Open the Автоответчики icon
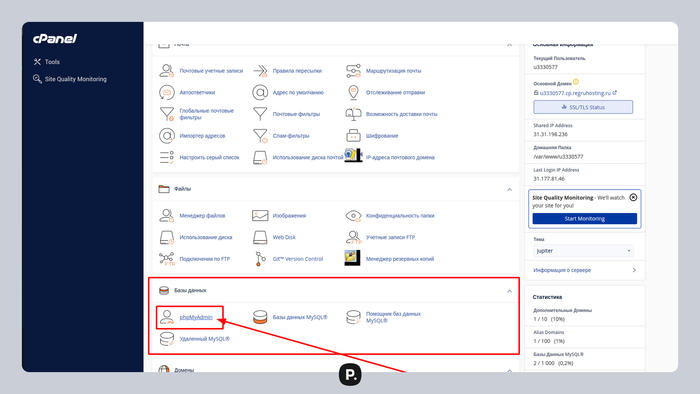Viewport: 700px width, 394px height. 167,92
